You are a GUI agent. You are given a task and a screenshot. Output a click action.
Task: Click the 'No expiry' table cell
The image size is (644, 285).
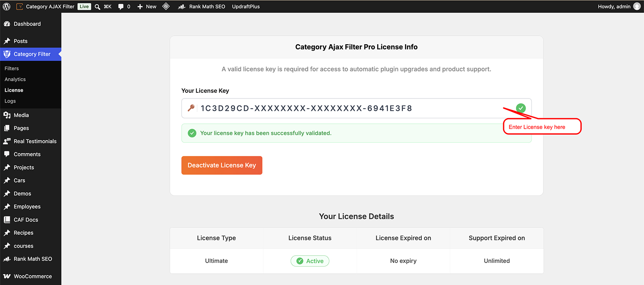[x=403, y=261]
